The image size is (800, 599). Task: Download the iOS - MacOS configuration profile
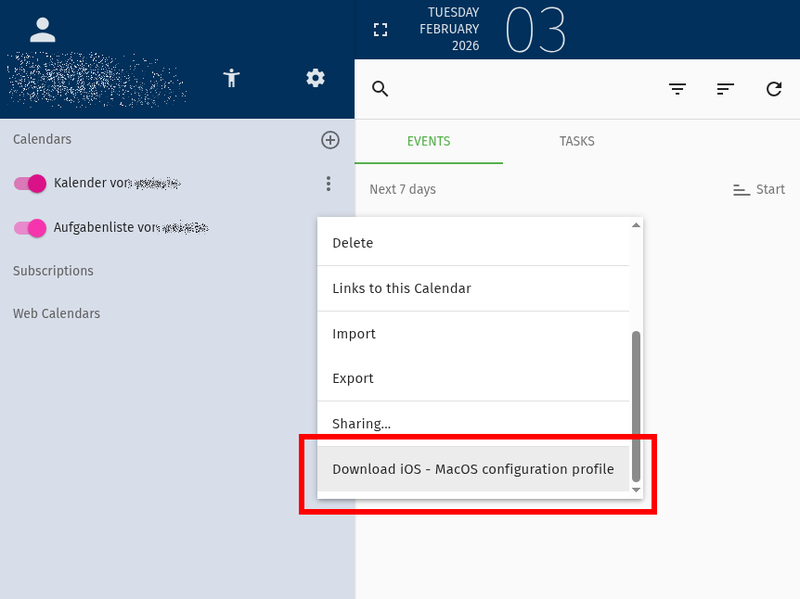[x=473, y=468]
